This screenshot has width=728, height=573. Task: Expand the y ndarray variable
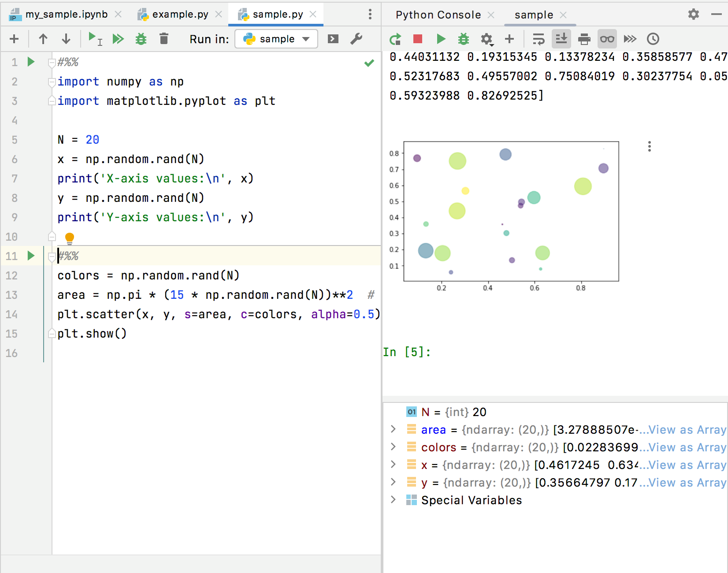(x=393, y=482)
